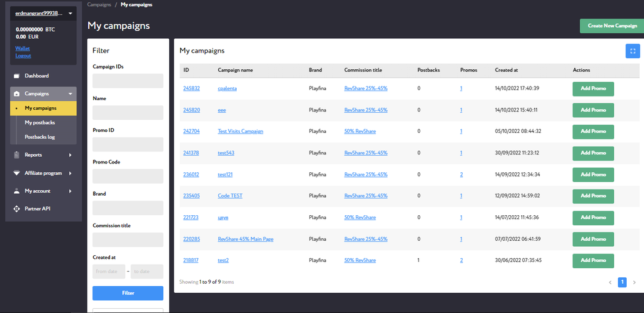Screen dimensions: 644x313
Task: Open campaign ID 245832
Action: [x=191, y=88]
